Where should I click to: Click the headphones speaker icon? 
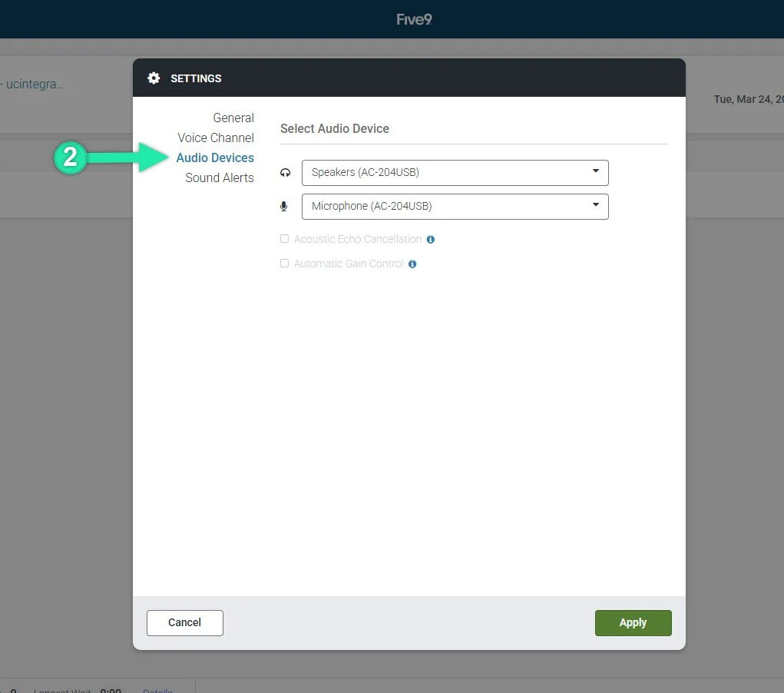[x=285, y=172]
